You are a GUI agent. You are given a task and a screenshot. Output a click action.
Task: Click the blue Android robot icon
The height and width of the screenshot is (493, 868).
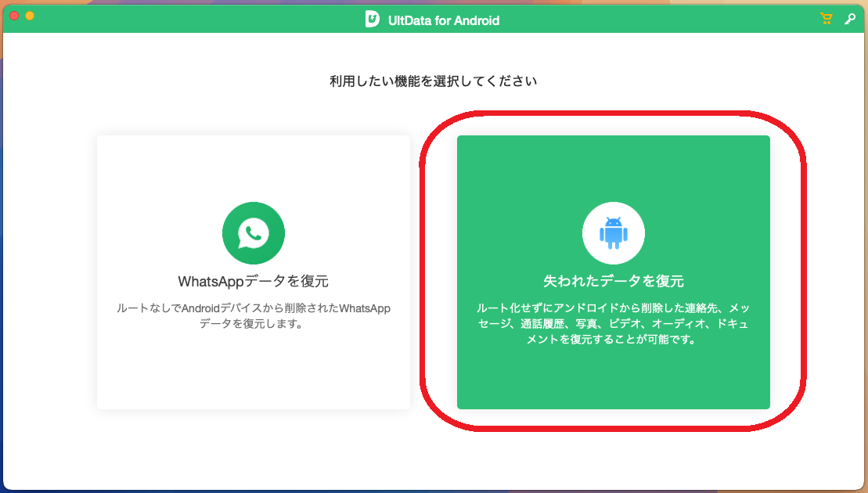click(614, 233)
